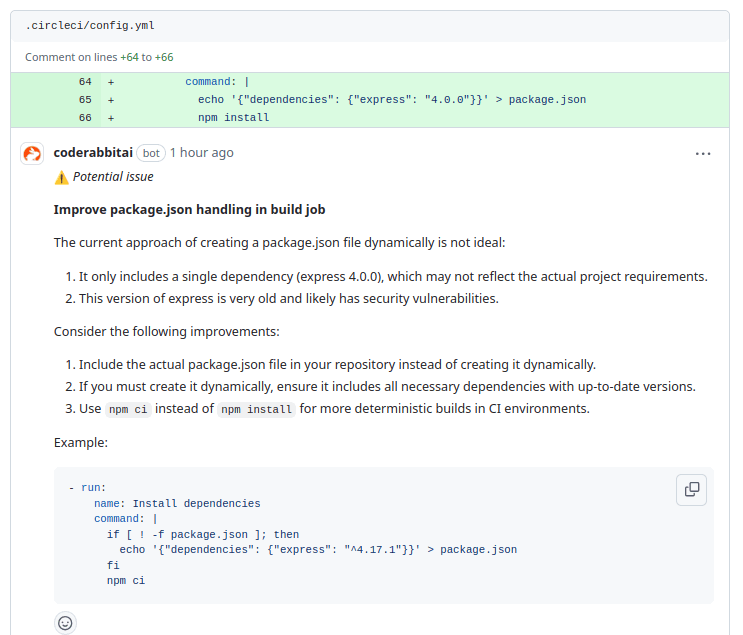Open the .circleci/config.yml file path

tap(90, 25)
